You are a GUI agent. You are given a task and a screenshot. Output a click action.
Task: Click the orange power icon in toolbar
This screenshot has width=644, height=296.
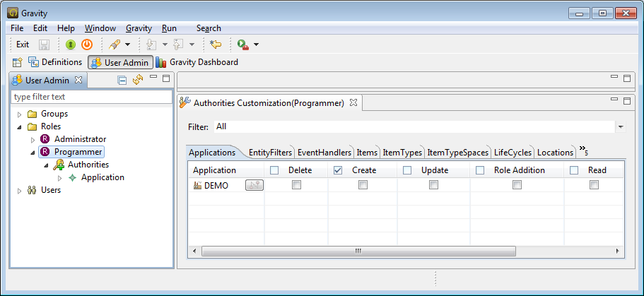[x=87, y=45]
